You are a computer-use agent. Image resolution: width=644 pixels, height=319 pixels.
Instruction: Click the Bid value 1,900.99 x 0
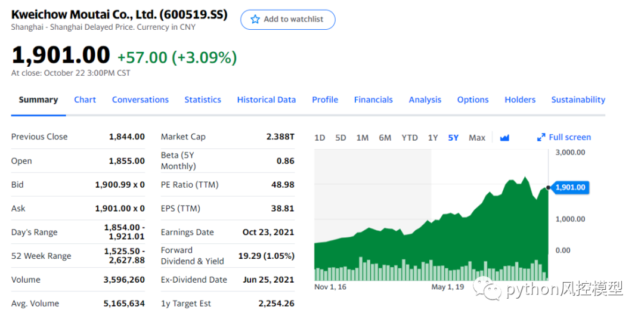(120, 185)
